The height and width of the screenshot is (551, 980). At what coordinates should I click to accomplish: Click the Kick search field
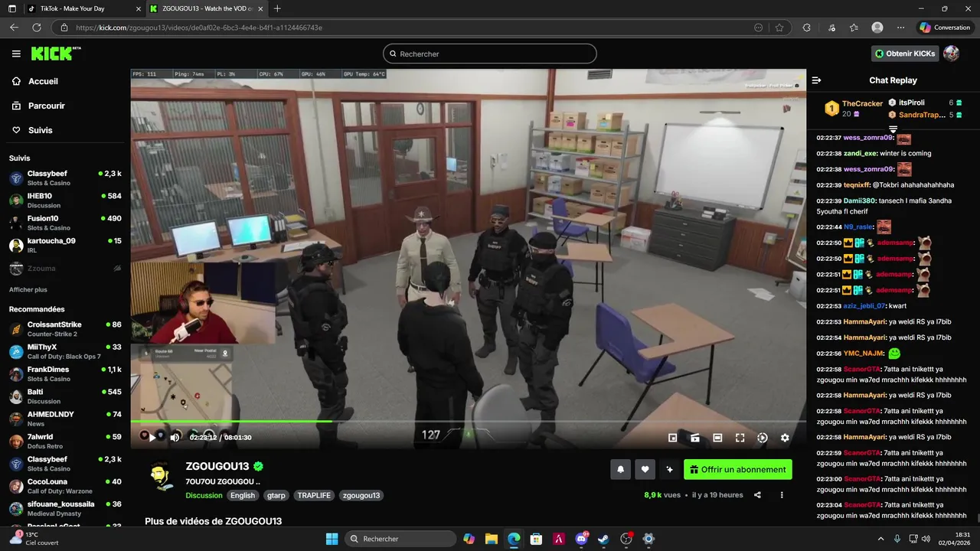pyautogui.click(x=490, y=54)
